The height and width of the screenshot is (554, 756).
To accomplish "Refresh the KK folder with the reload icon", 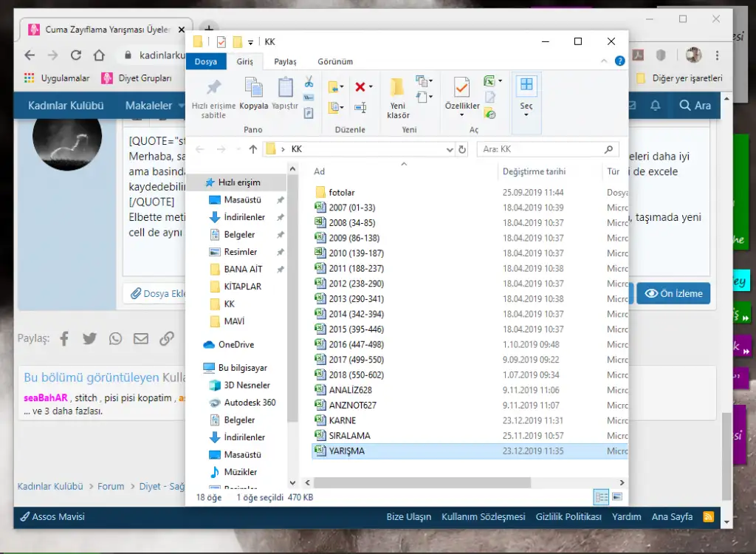I will (462, 149).
